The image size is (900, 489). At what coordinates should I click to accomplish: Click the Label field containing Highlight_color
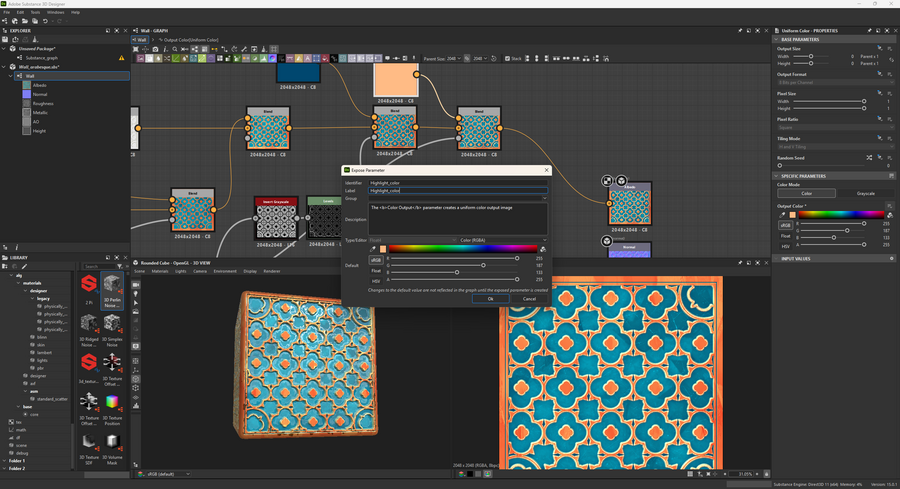tap(458, 190)
